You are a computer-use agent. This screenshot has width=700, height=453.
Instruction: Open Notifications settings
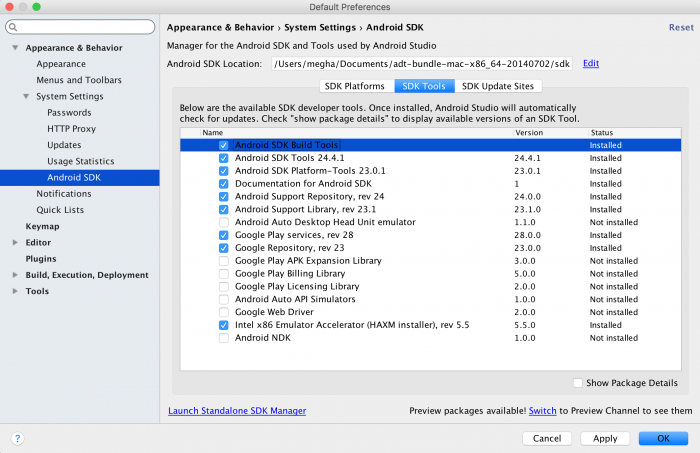tap(64, 194)
